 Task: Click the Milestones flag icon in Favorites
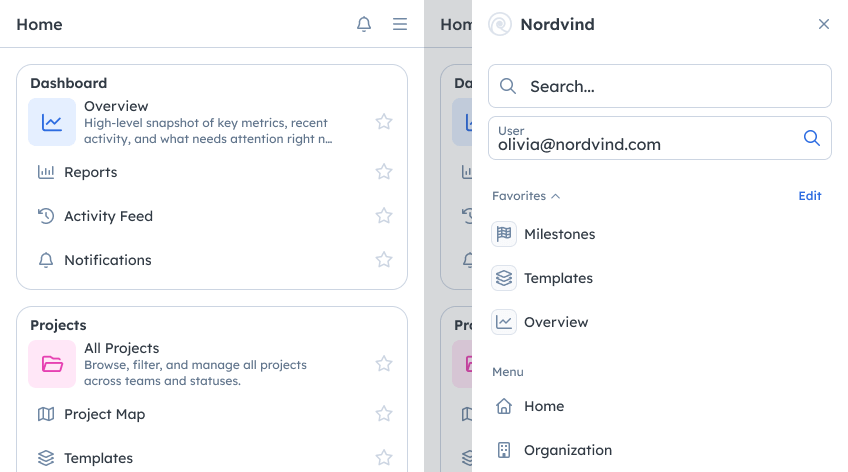pos(504,234)
